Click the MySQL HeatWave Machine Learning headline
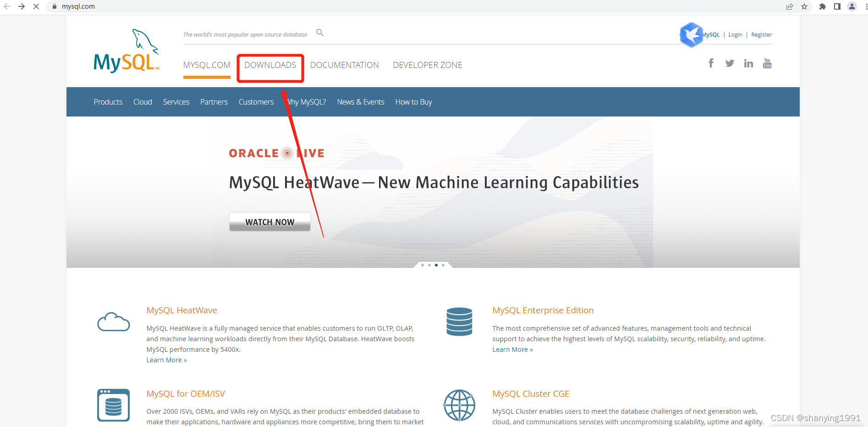 (x=434, y=183)
